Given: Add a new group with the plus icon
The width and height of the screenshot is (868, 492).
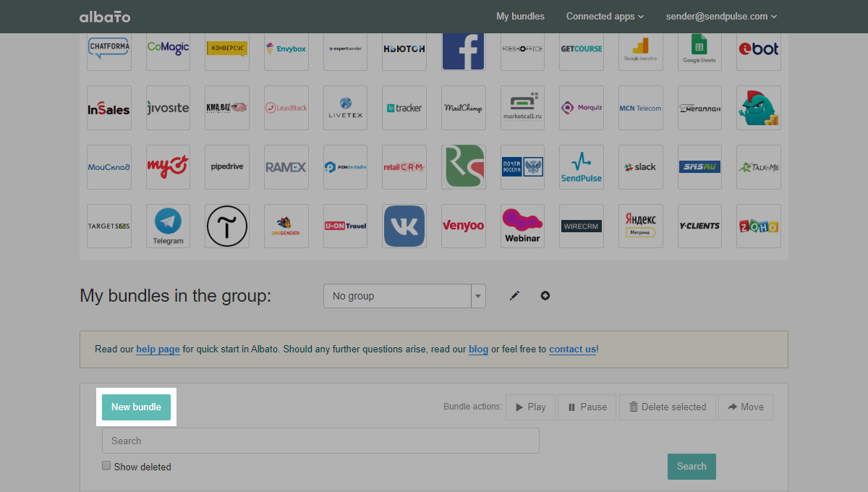Looking at the screenshot, I should (545, 295).
